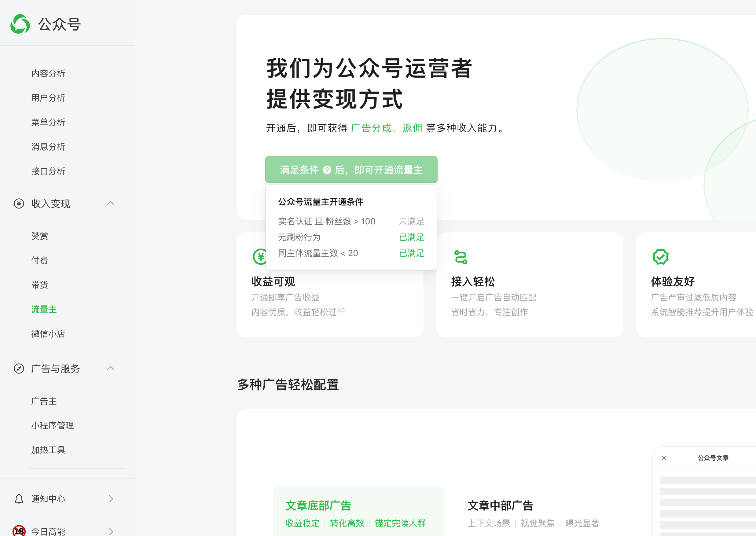The height and width of the screenshot is (536, 756).
Task: Click the 收入变现 section header
Action: coord(64,204)
